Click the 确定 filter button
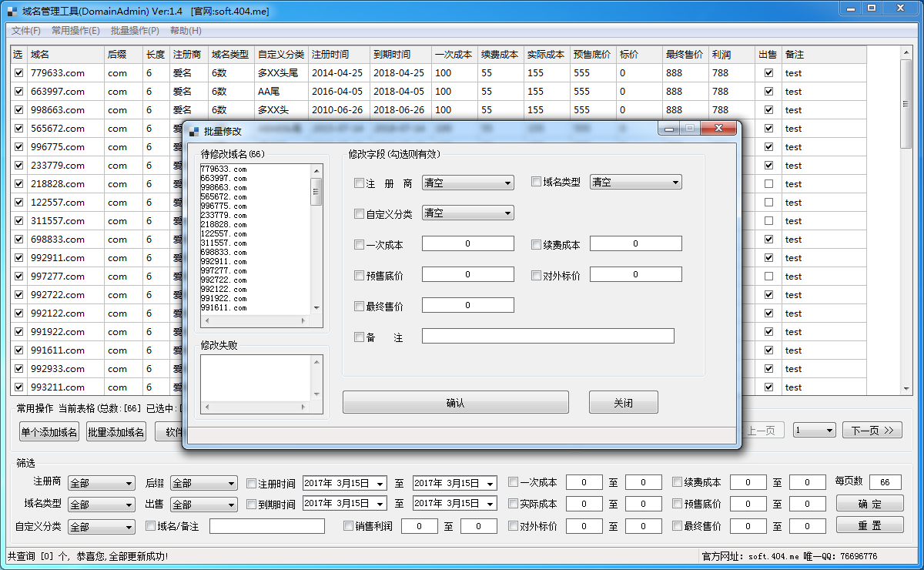This screenshot has width=924, height=570. tap(870, 504)
